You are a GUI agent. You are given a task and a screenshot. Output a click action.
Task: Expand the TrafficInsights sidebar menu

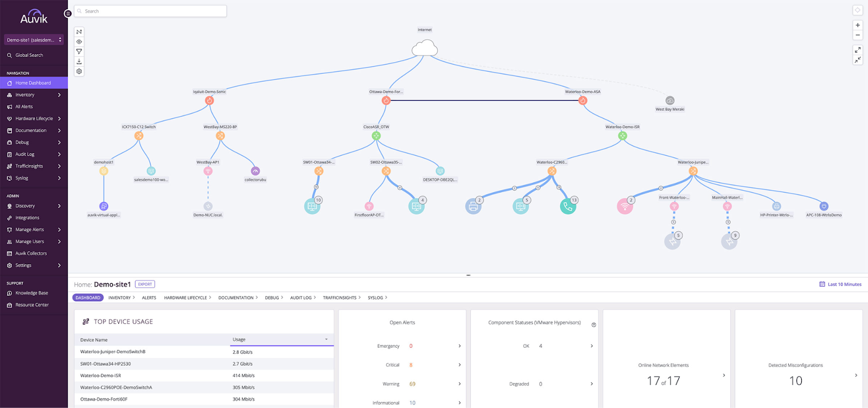tap(34, 167)
